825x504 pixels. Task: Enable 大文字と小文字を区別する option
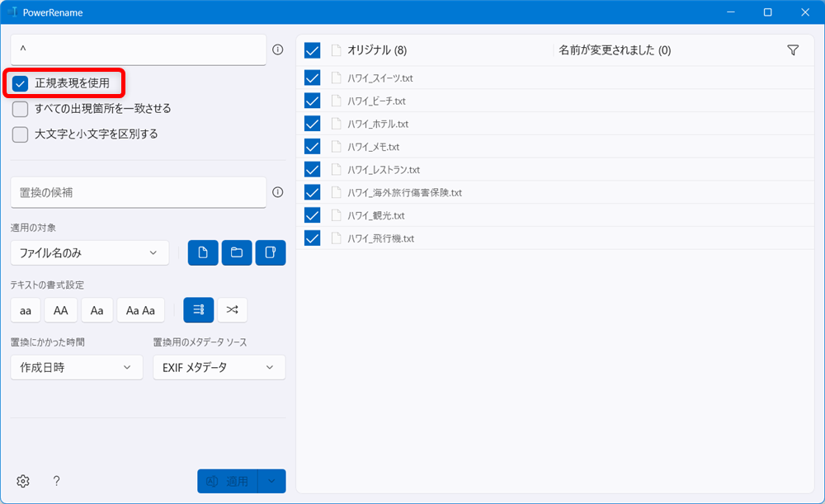click(19, 135)
